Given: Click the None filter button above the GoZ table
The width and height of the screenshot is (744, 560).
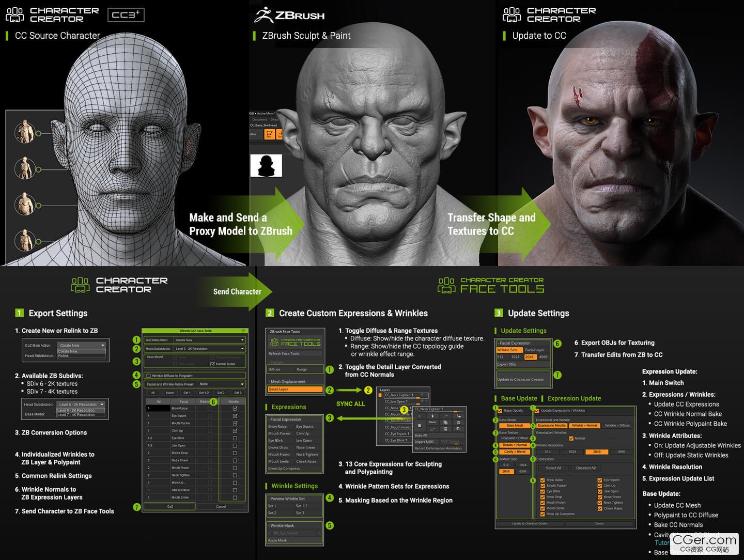Looking at the screenshot, I should [170, 393].
